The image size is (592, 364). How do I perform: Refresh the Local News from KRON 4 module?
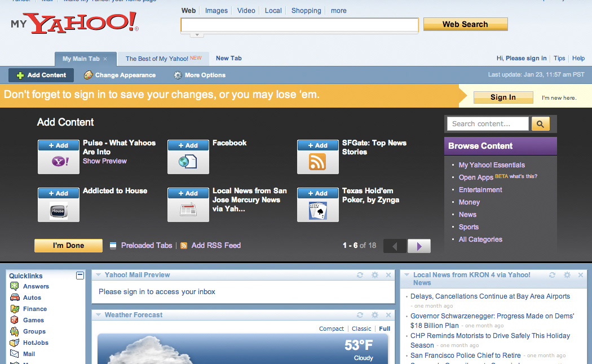coord(552,275)
